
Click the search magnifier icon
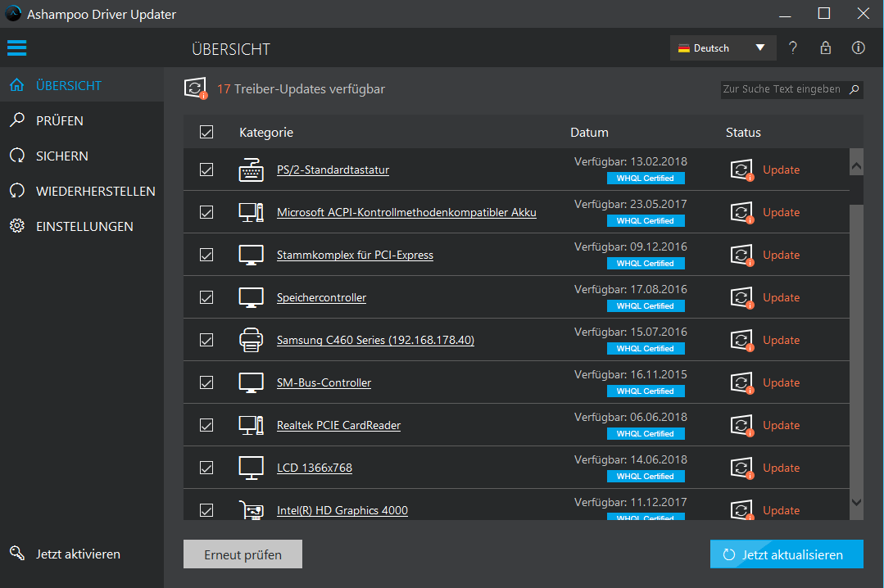point(855,89)
